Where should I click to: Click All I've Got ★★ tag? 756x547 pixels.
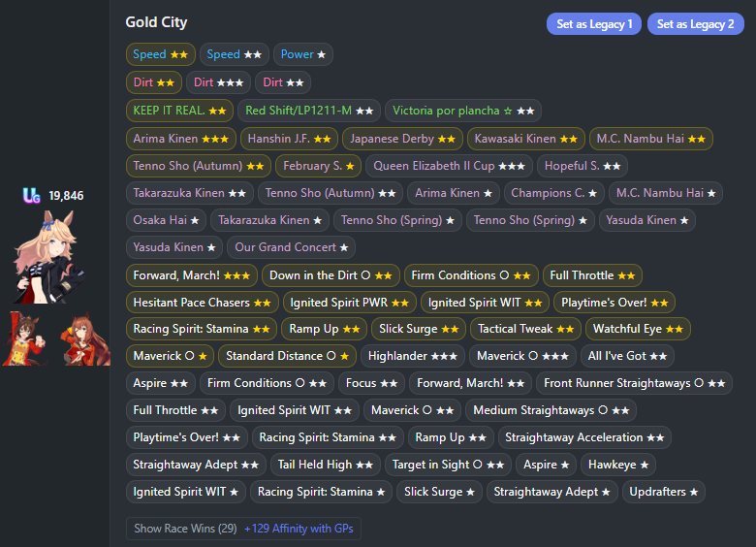pos(627,356)
